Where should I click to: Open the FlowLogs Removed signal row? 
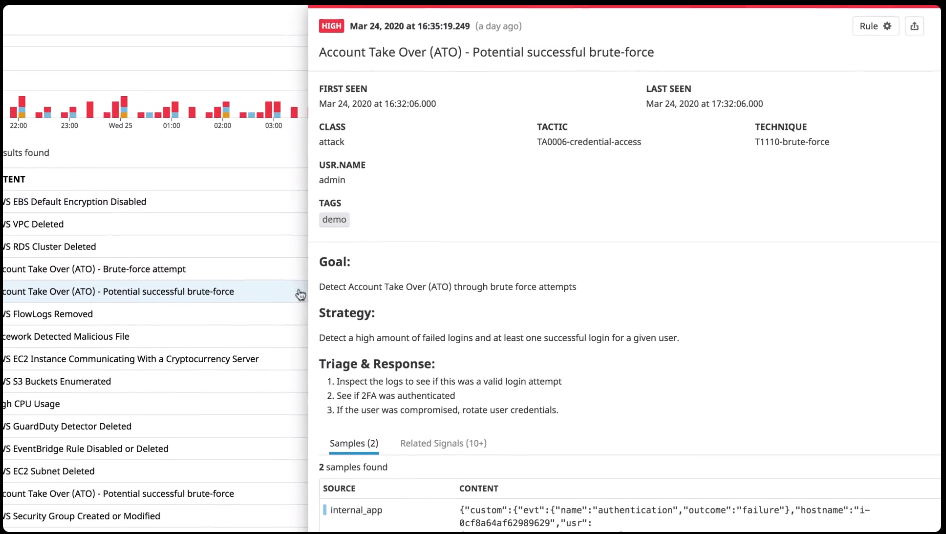pyautogui.click(x=48, y=314)
